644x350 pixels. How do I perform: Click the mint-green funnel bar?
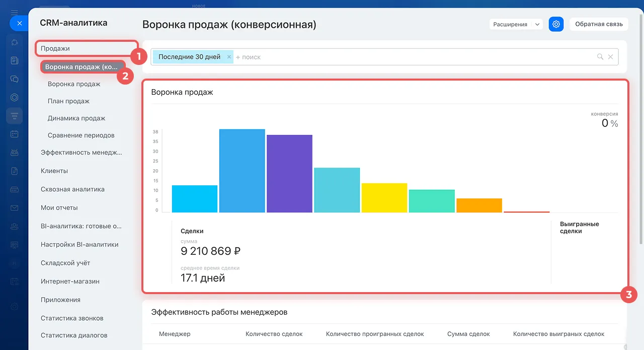pos(432,201)
